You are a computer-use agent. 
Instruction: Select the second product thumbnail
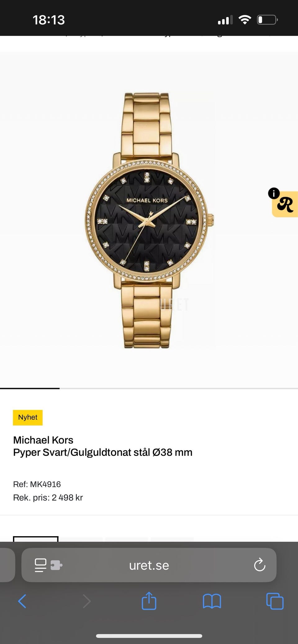81,540
